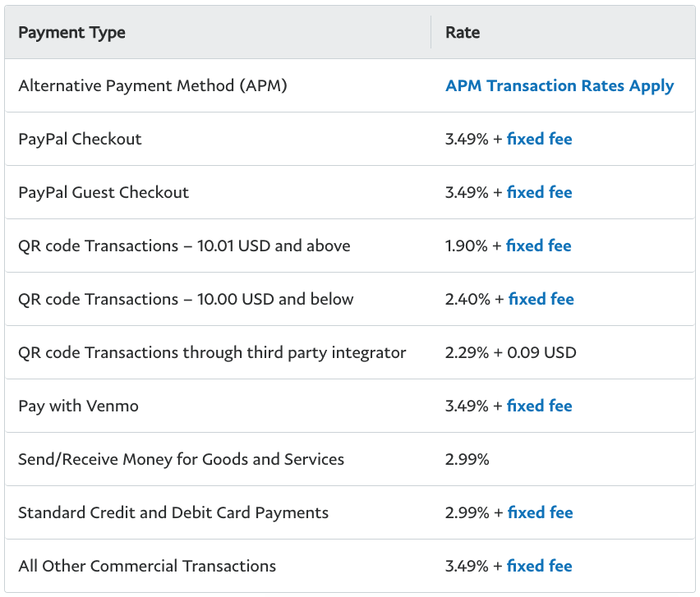
Task: Click the Rate column header
Action: [463, 33]
